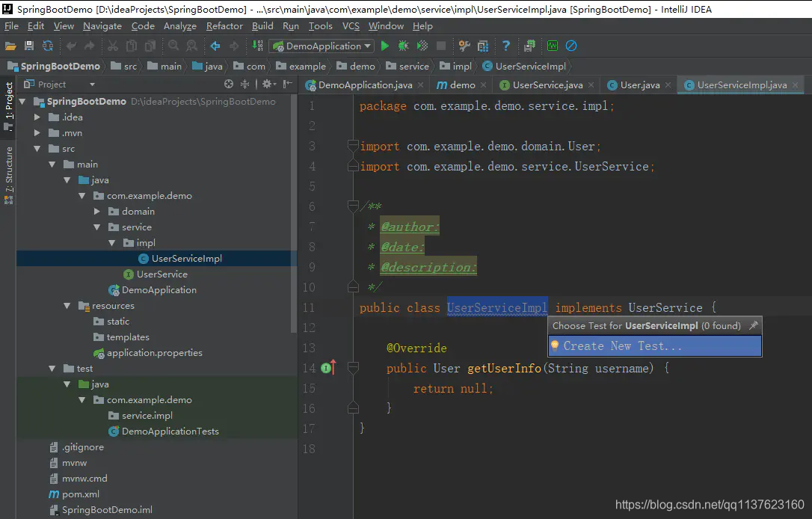Click the SpringBootDemo breadcrumb
812x519 pixels.
(x=54, y=67)
